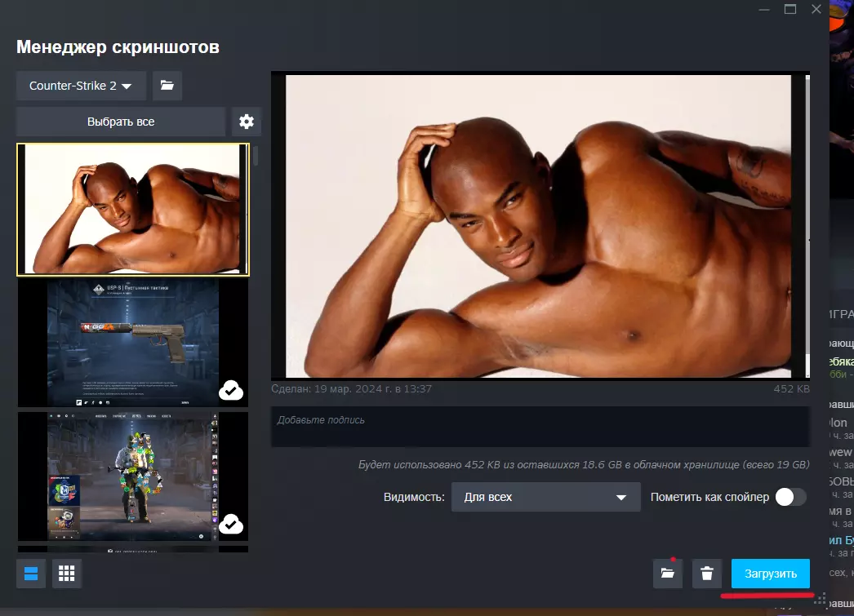Open screenshot settings gear icon
Viewport: 854px width, 616px height.
[247, 122]
